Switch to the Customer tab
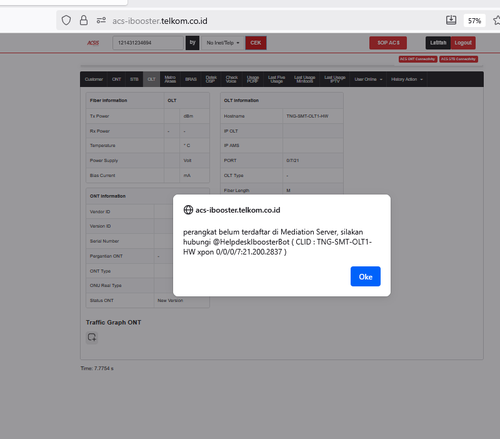 pyautogui.click(x=94, y=79)
